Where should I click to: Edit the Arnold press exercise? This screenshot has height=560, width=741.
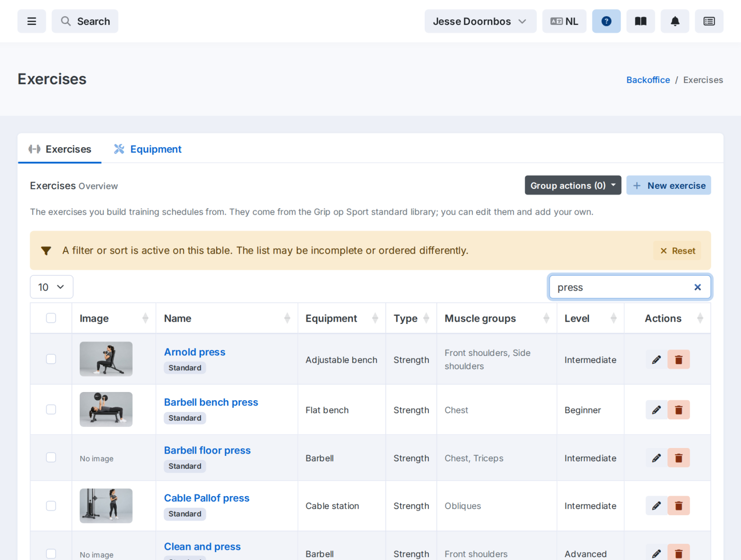[x=657, y=360]
